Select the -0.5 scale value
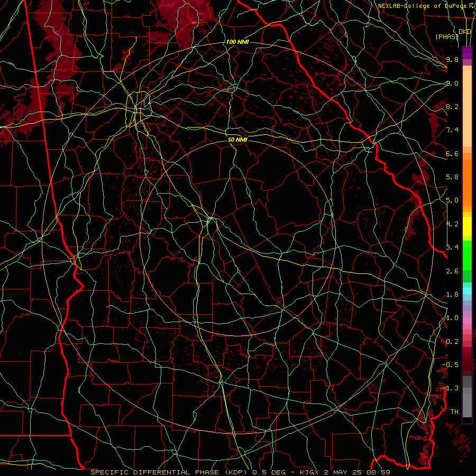This screenshot has height=476, width=476. [450, 365]
